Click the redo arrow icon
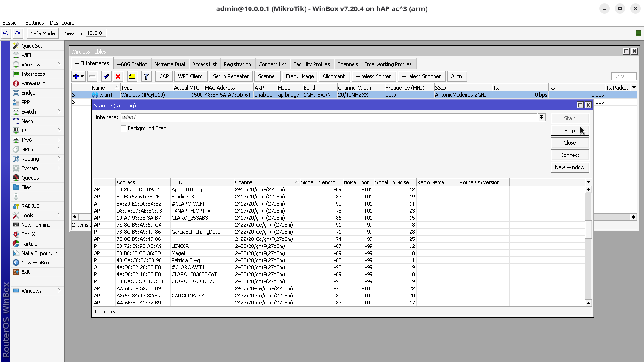 pos(18,33)
